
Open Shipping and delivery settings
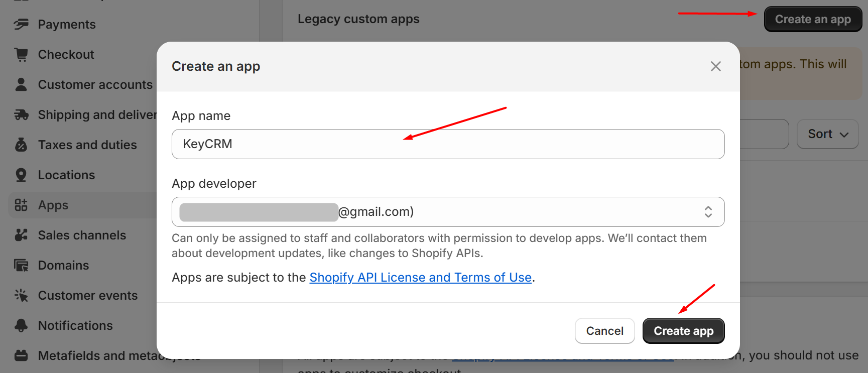(x=97, y=114)
